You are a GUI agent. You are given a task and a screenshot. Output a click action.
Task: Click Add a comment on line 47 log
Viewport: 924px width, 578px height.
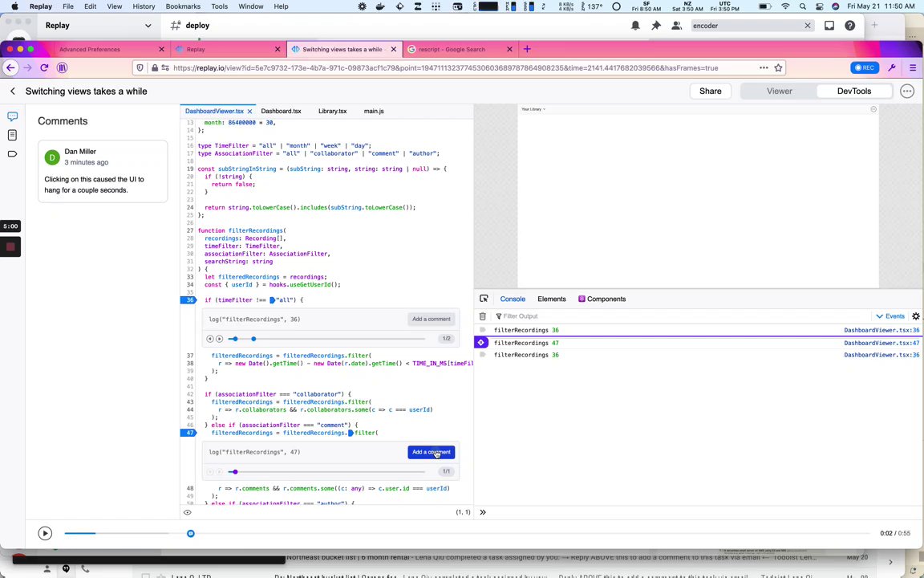click(432, 452)
